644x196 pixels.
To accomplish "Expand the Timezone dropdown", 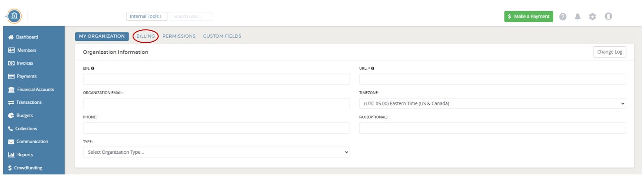I will [492, 103].
